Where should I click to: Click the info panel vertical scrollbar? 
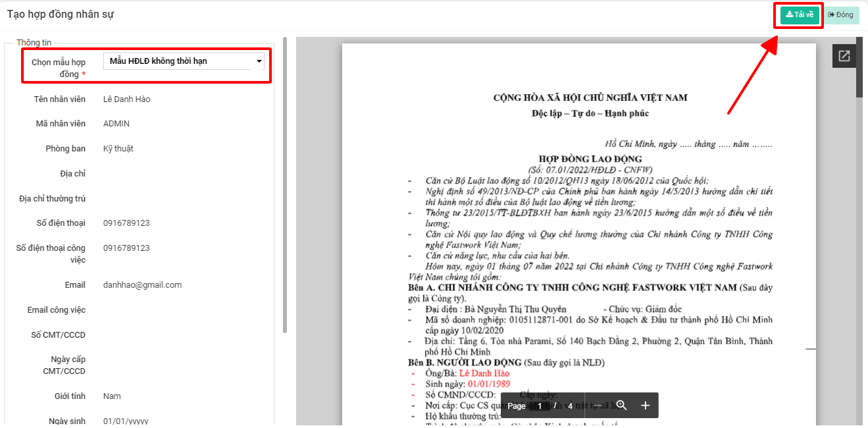click(x=284, y=184)
